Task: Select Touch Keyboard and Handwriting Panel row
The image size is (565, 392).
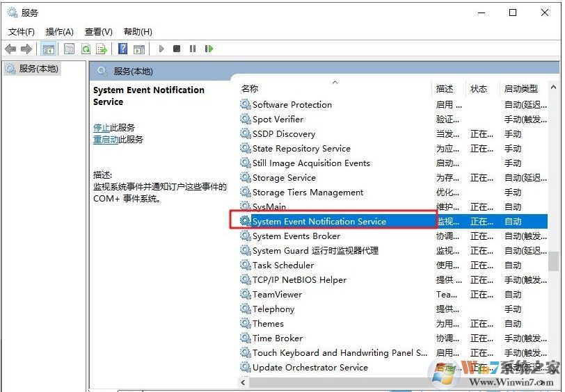Action: click(x=394, y=352)
